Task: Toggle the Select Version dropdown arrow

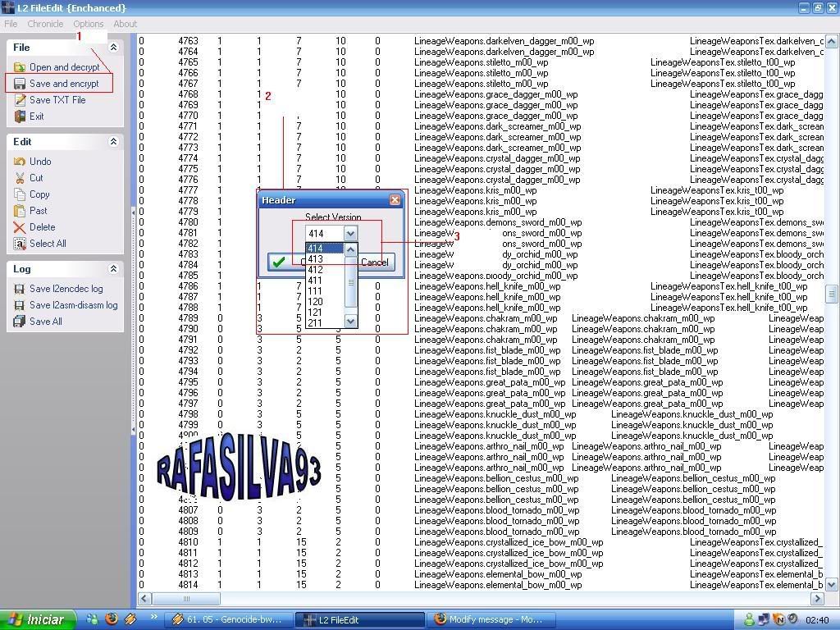Action: coord(350,234)
